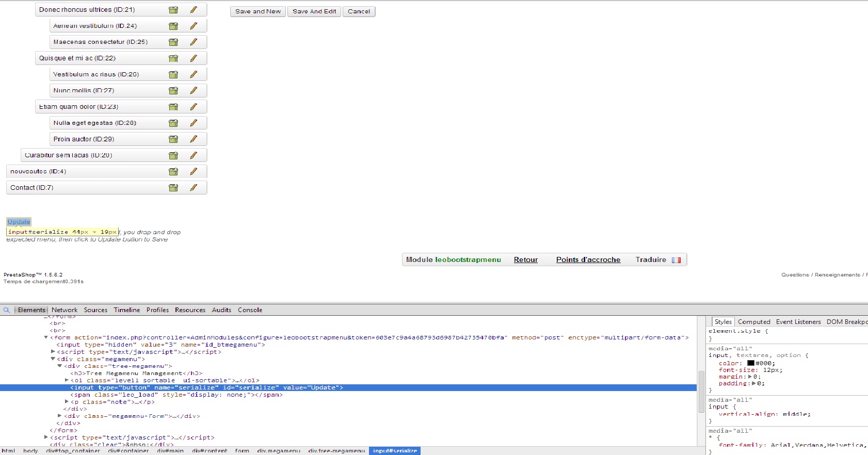Open the Timeline tab
Screen dimensions: 868x455
click(127, 310)
